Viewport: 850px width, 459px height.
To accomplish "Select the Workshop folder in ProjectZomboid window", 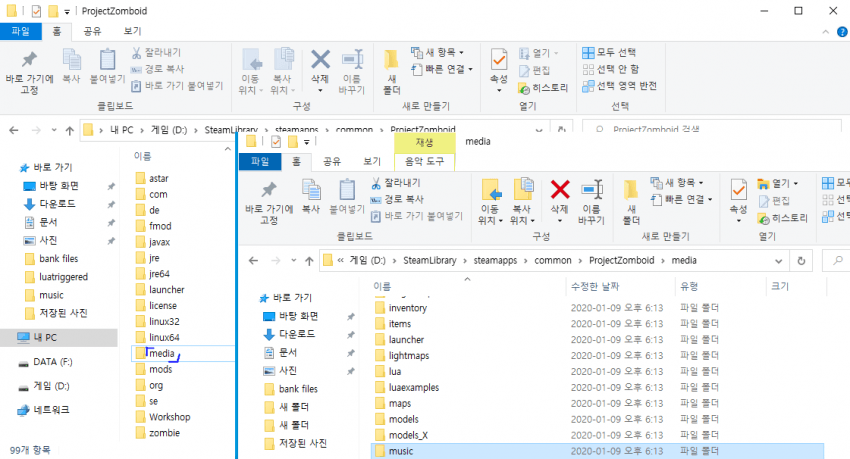I will [x=169, y=417].
